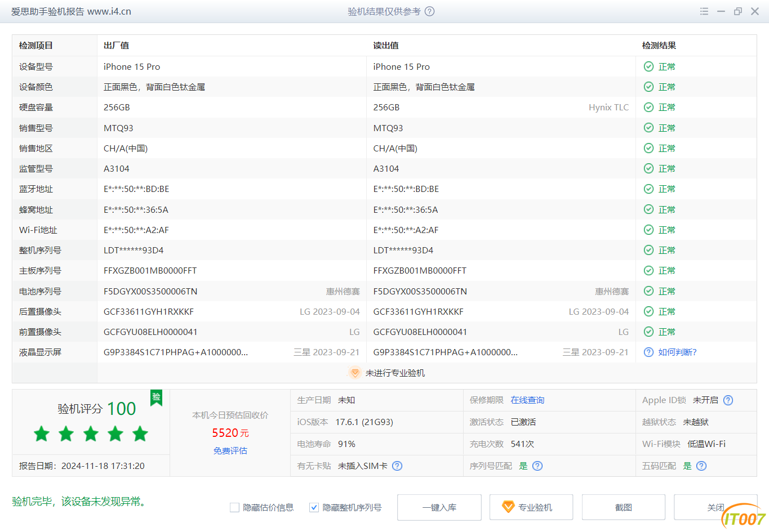The width and height of the screenshot is (769, 532).
Task: Enable the 隐藏估价信息 checkbox
Action: point(235,507)
